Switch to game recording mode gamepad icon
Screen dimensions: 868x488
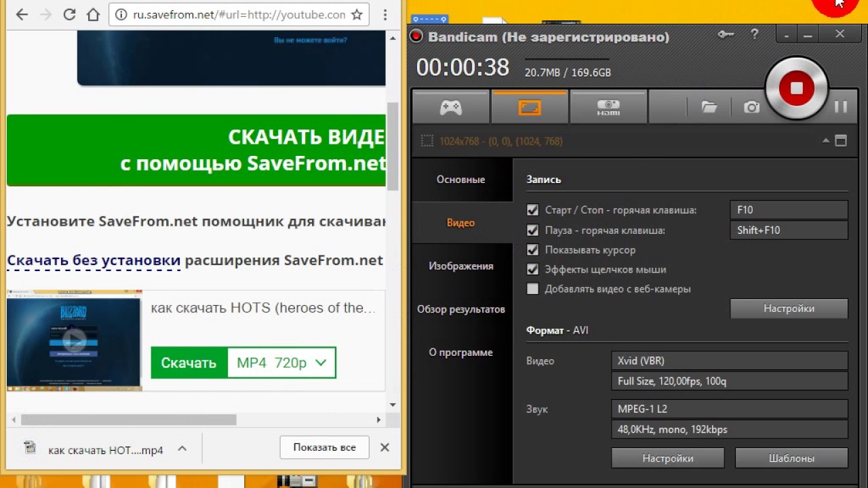(450, 107)
